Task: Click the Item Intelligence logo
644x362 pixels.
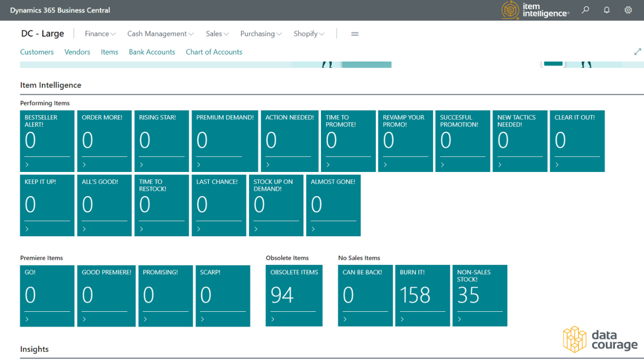Action: point(535,10)
